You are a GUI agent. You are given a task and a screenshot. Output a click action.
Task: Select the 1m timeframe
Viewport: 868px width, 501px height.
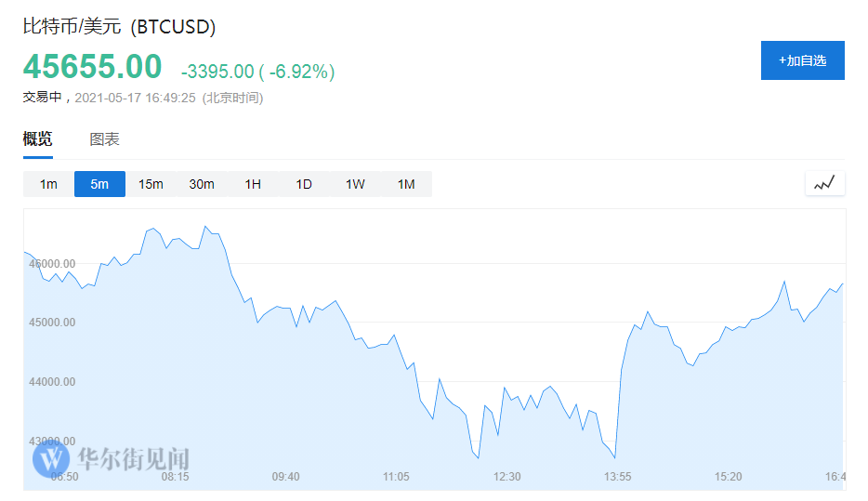(x=48, y=184)
